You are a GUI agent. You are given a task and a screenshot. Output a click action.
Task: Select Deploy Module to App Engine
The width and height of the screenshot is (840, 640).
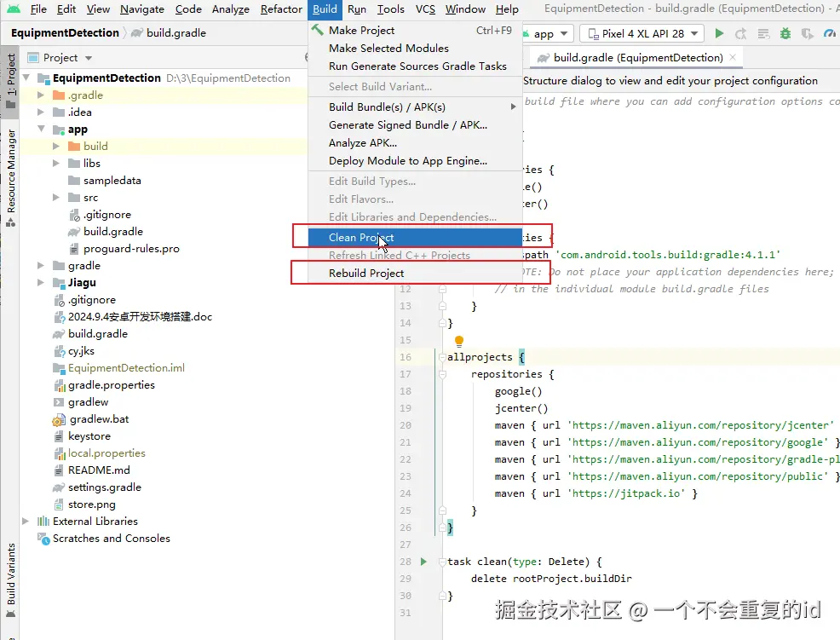(415, 161)
